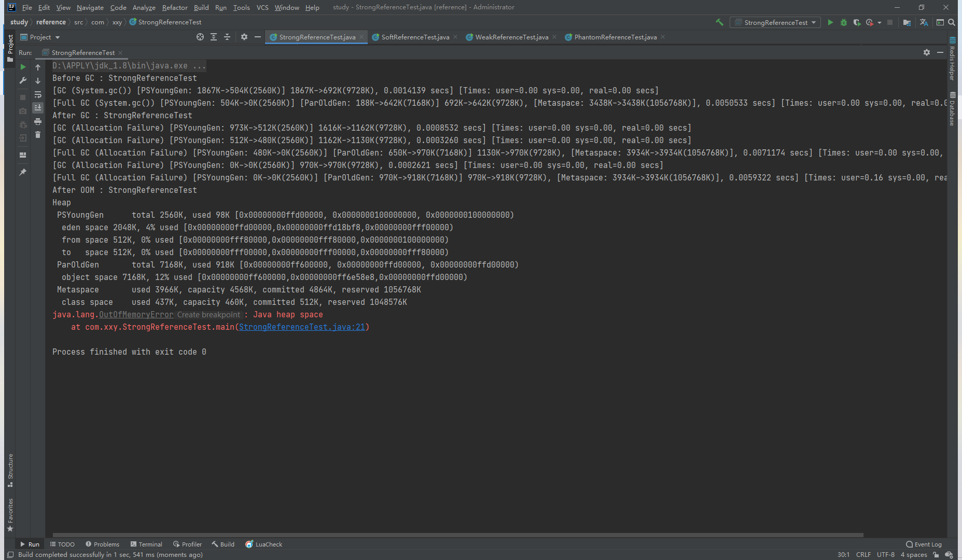The image size is (962, 560).
Task: Click Create breakpoint inline hint
Action: pos(208,315)
